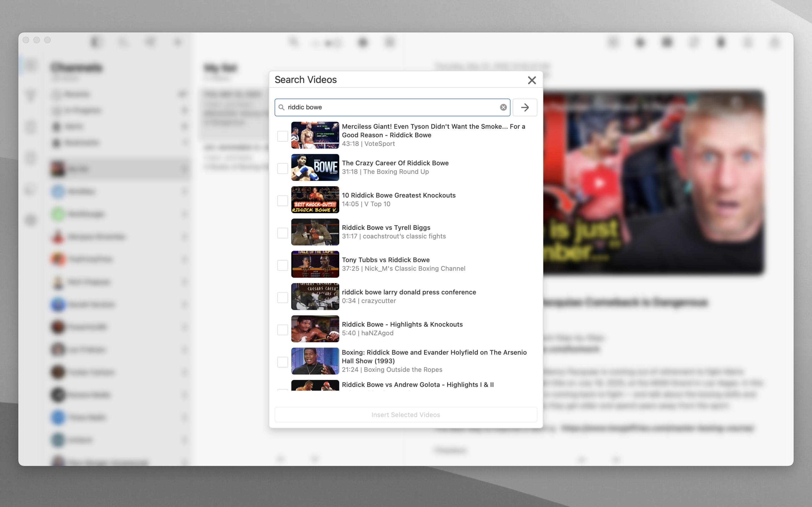Select the Arsenio Hall Show video checkbox
812x507 pixels.
tap(283, 362)
